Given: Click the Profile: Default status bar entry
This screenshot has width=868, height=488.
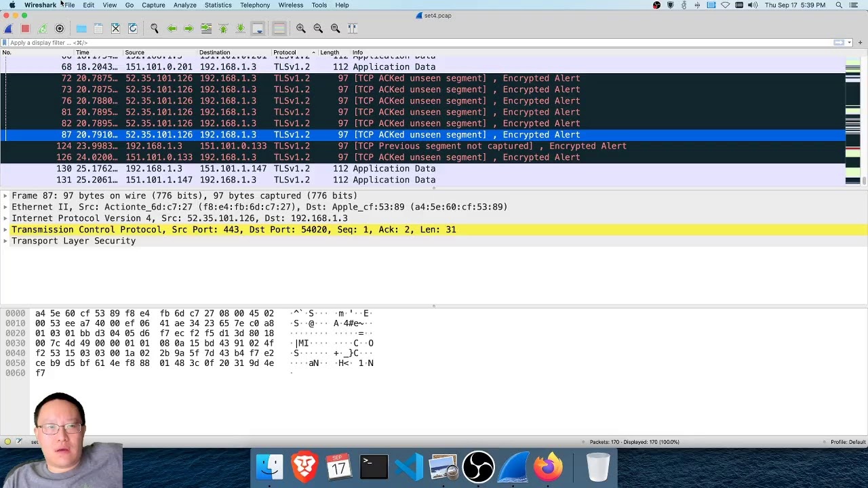Looking at the screenshot, I should pyautogui.click(x=848, y=442).
